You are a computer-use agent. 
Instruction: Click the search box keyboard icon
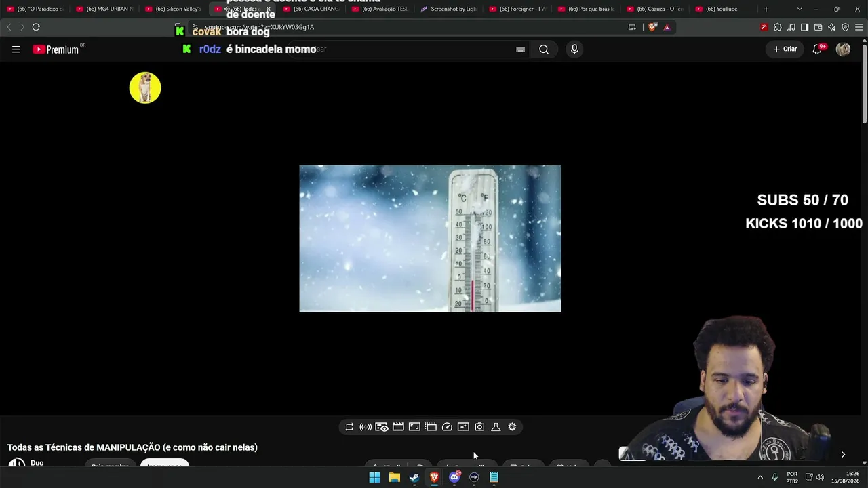pos(520,49)
